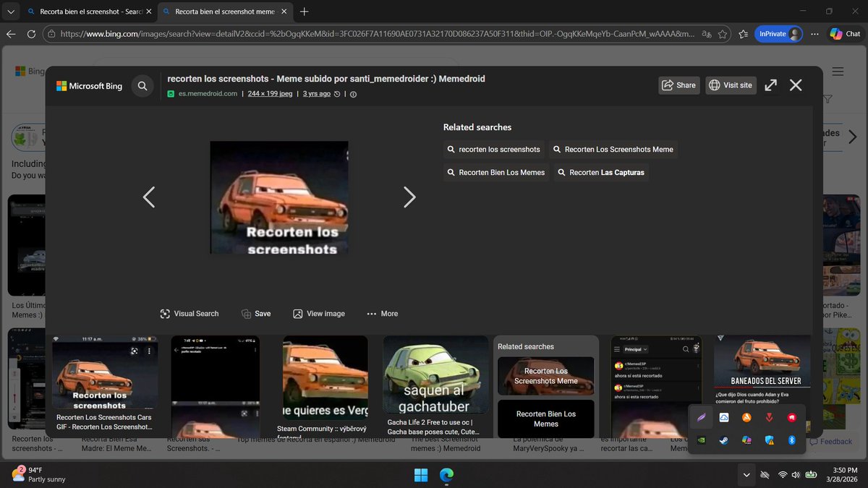The width and height of the screenshot is (868, 488).
Task: Go back in browser
Action: pyautogui.click(x=11, y=34)
